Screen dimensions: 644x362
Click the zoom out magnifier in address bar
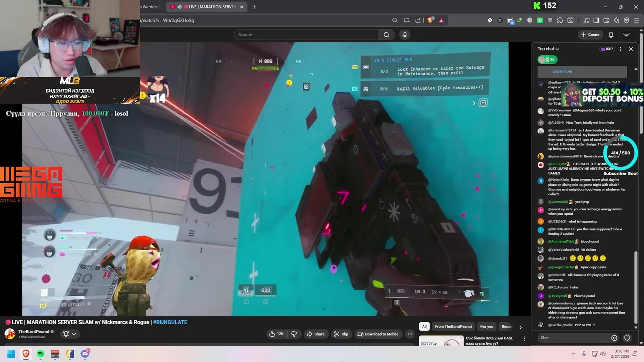395,20
